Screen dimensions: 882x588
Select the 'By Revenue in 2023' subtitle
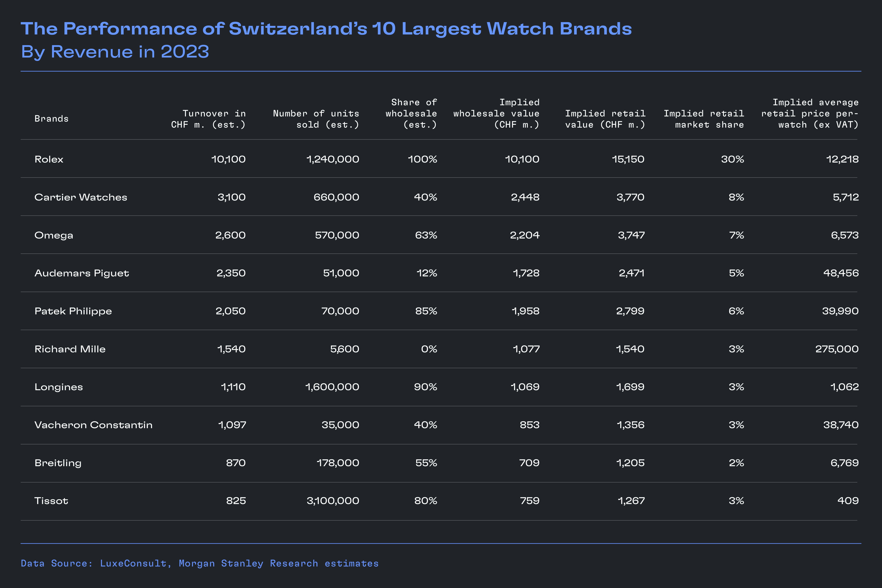click(115, 52)
